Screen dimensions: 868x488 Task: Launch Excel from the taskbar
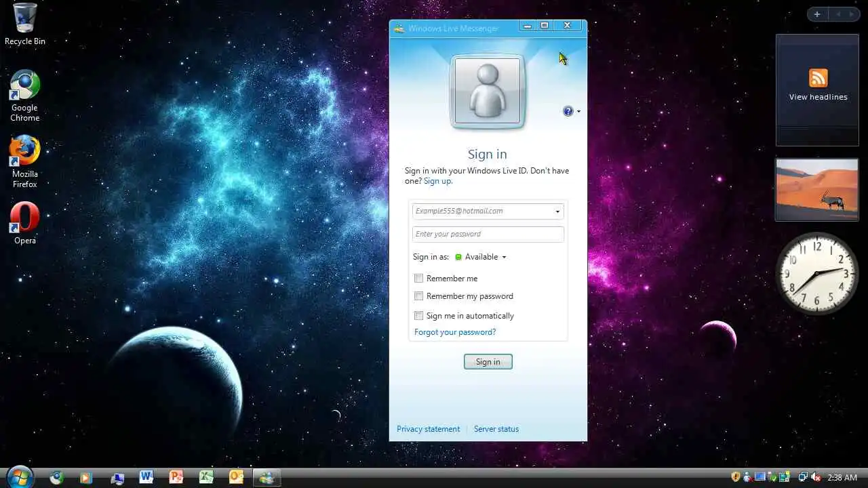pos(206,477)
